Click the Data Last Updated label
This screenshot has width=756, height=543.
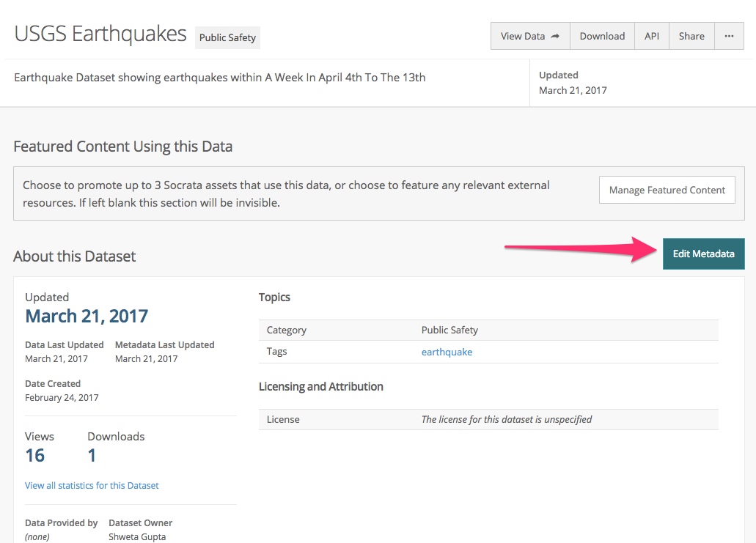tap(64, 345)
